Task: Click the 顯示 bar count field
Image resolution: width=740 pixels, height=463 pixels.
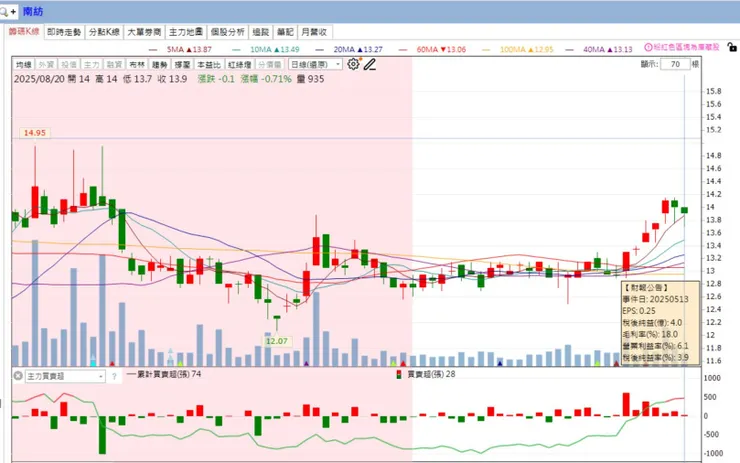Action: click(x=675, y=64)
